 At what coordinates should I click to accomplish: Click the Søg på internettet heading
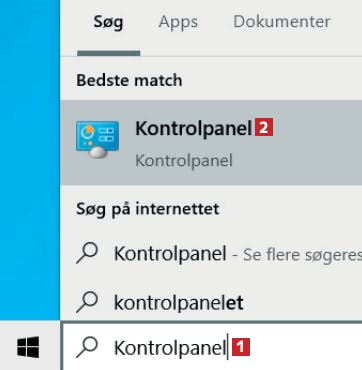tap(148, 209)
